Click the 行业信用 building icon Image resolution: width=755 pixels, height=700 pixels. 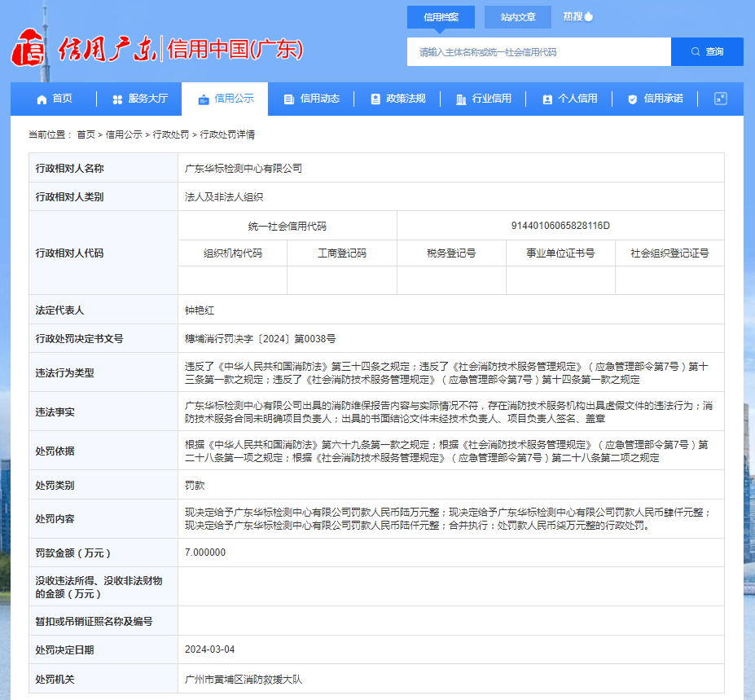click(x=461, y=99)
